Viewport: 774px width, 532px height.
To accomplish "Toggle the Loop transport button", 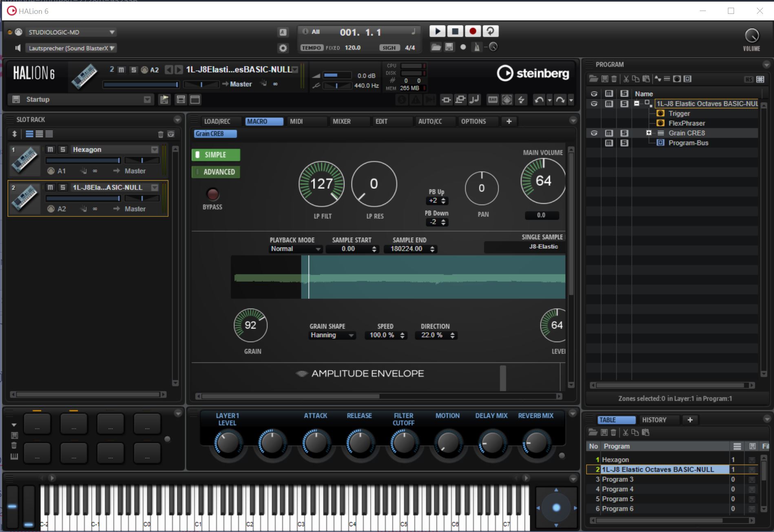I will 491,31.
